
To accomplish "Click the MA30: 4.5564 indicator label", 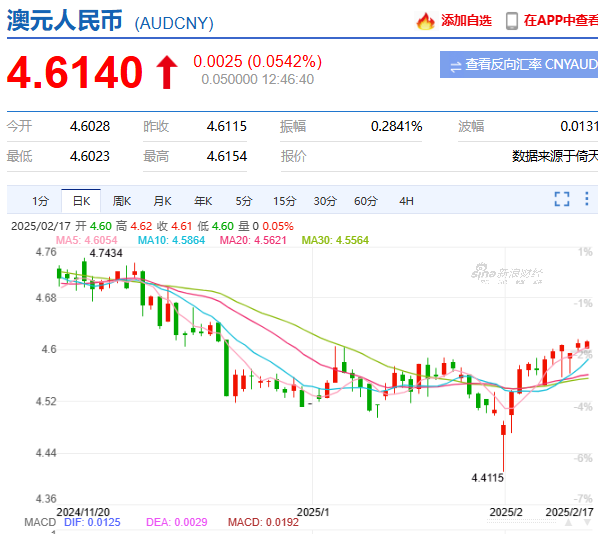I will tap(335, 240).
